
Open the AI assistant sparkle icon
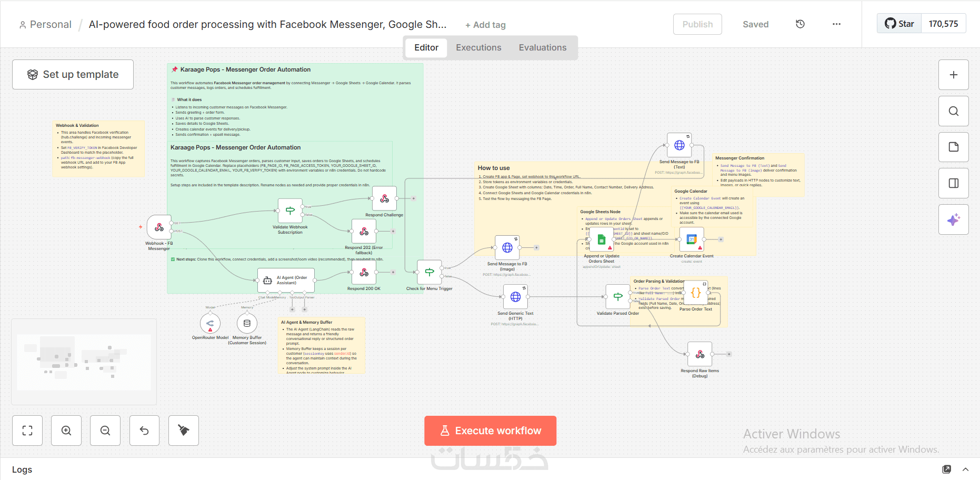point(954,219)
